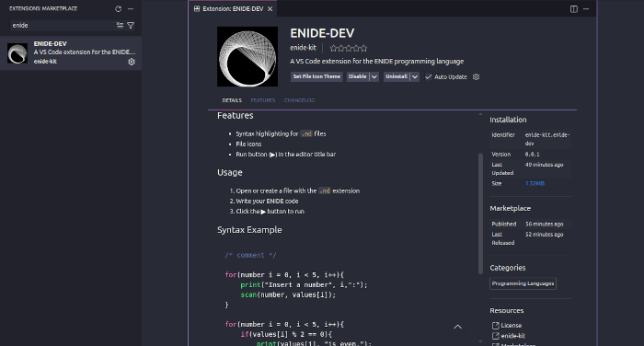
Task: Click the 1.52MB size link
Action: tap(535, 184)
